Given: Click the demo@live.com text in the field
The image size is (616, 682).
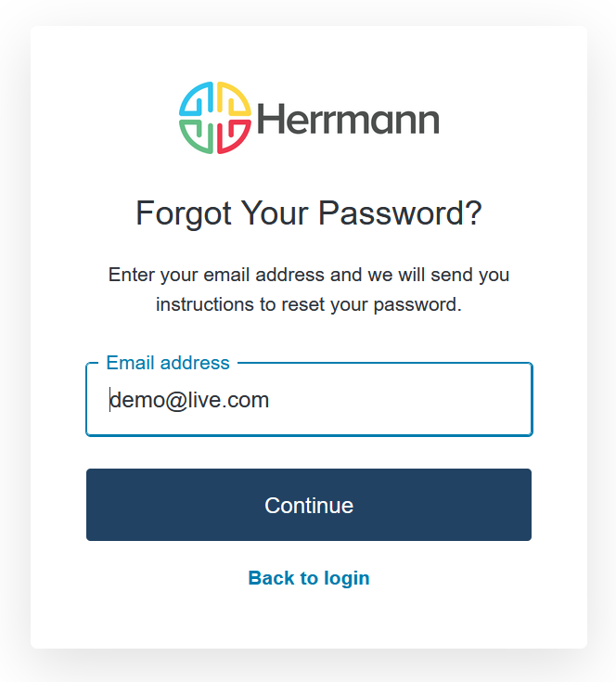Looking at the screenshot, I should 190,401.
